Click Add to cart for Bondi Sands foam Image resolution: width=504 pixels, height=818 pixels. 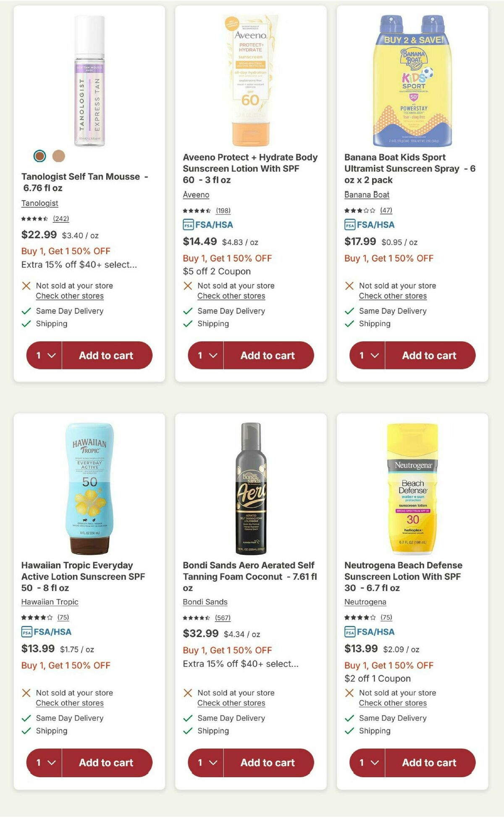tap(268, 763)
